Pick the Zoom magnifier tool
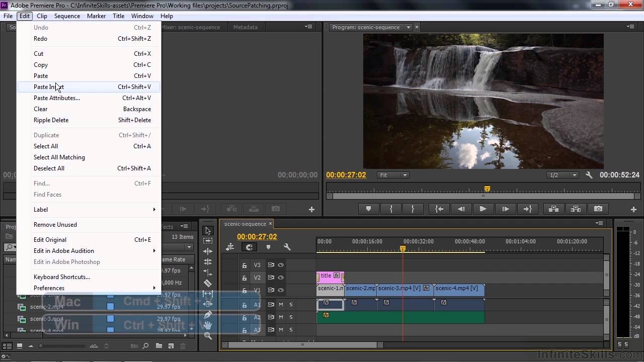The width and height of the screenshot is (644, 362). tap(208, 336)
